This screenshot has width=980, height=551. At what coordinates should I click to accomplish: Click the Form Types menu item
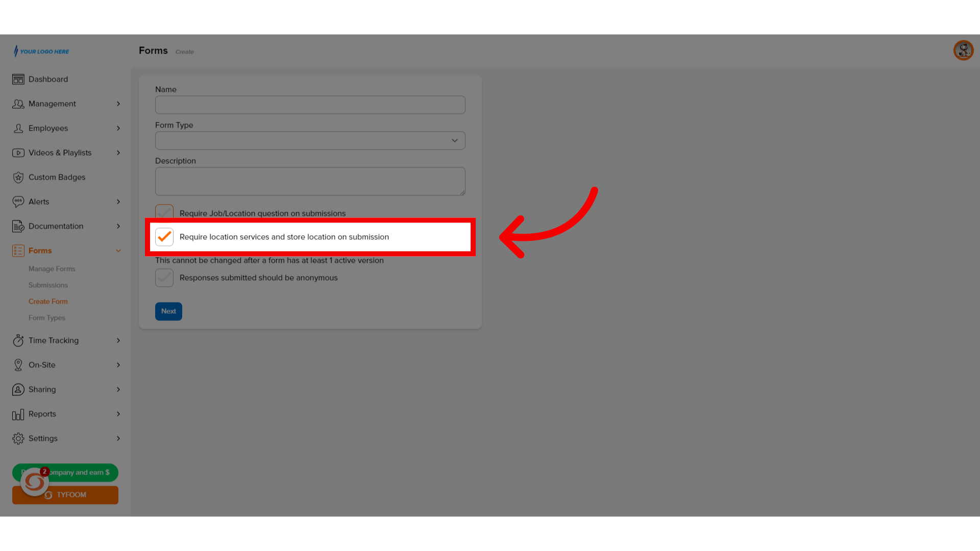coord(46,317)
